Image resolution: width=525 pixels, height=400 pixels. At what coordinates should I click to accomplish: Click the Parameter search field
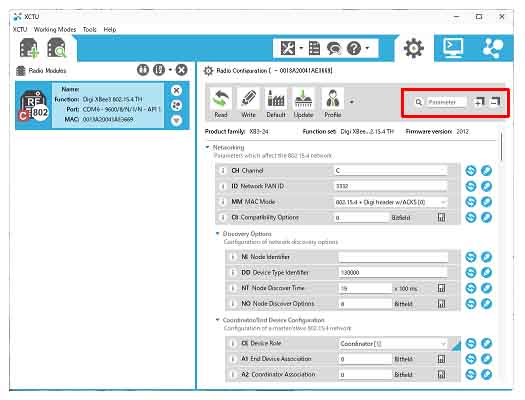coord(446,102)
